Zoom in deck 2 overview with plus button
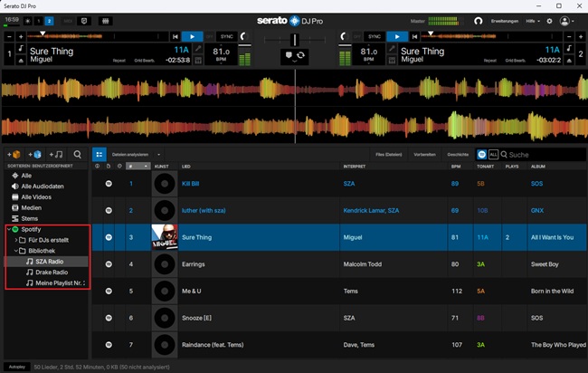 (x=581, y=36)
